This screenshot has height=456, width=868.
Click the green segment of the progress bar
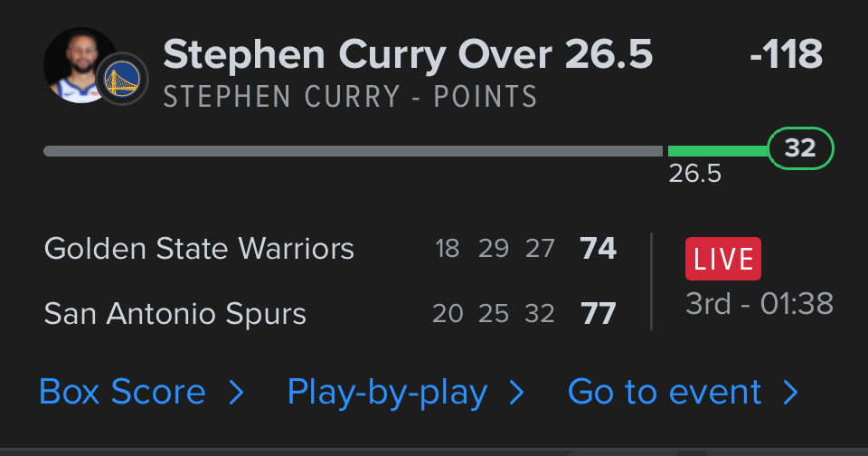tap(718, 151)
